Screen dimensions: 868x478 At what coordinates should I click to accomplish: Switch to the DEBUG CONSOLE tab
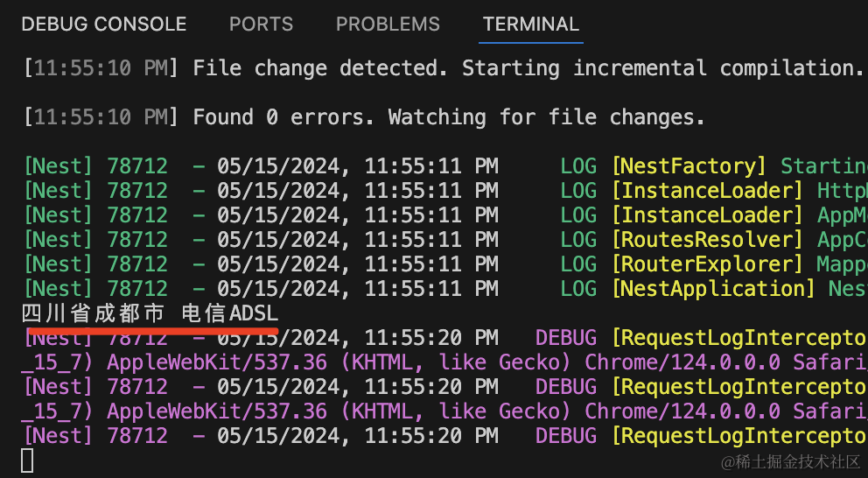tap(103, 25)
